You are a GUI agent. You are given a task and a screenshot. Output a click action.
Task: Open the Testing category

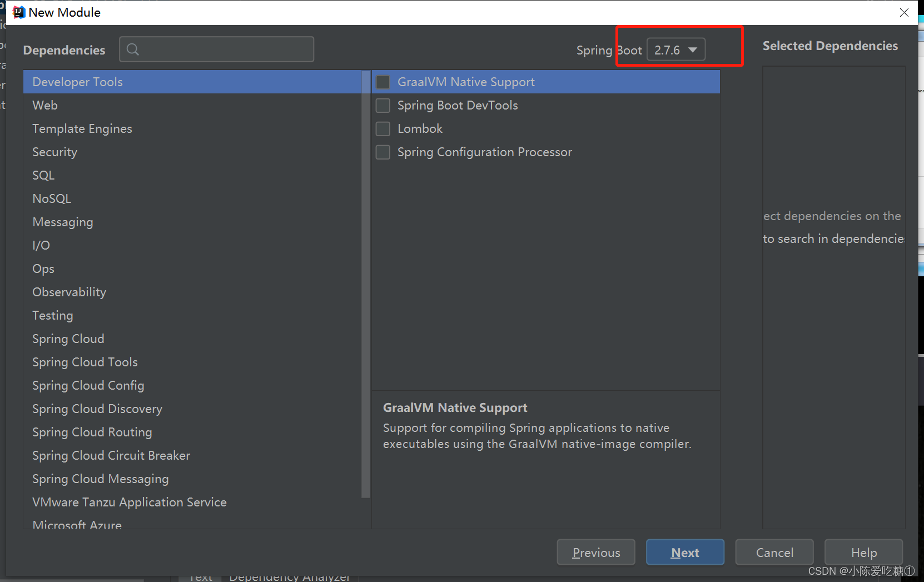192,315
